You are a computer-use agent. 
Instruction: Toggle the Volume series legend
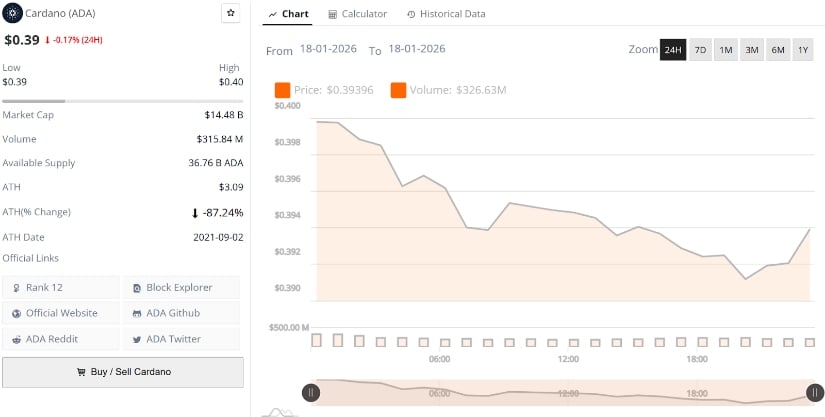(448, 90)
